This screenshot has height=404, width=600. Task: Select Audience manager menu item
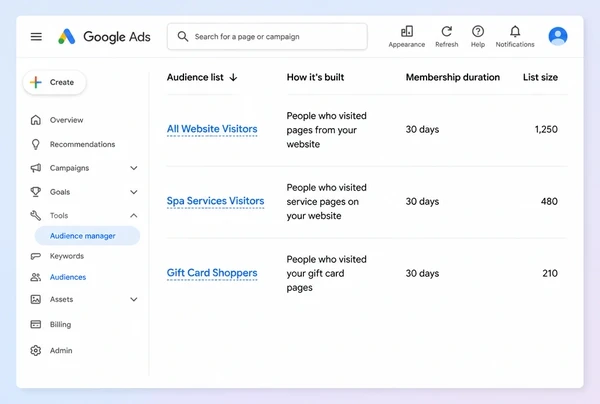(x=87, y=236)
